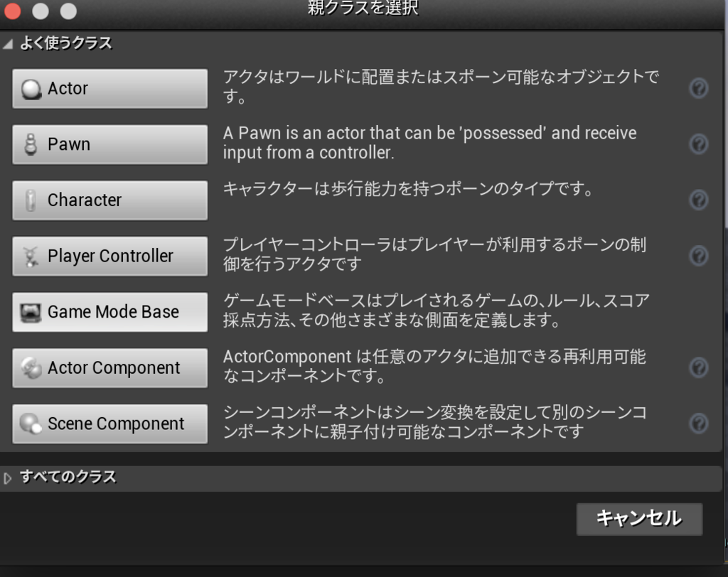The width and height of the screenshot is (728, 577).
Task: Choose the Pawn parent class button
Action: coord(110,144)
